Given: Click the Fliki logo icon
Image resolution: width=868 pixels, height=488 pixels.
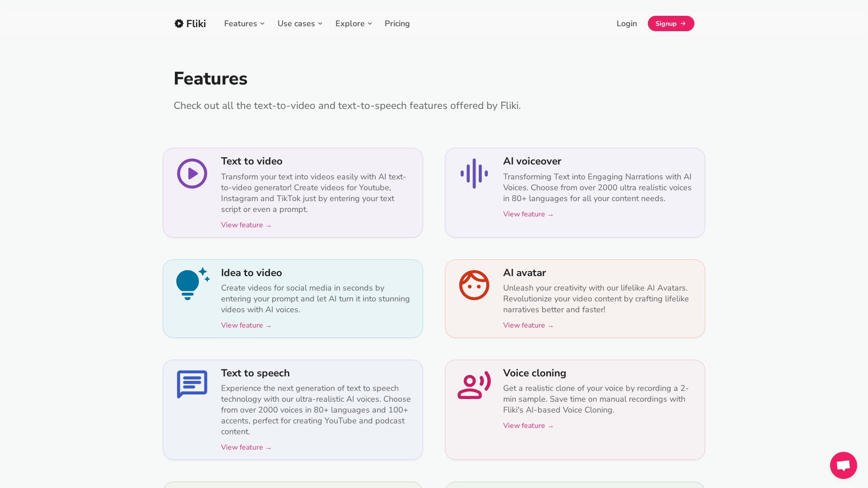Looking at the screenshot, I should point(179,23).
